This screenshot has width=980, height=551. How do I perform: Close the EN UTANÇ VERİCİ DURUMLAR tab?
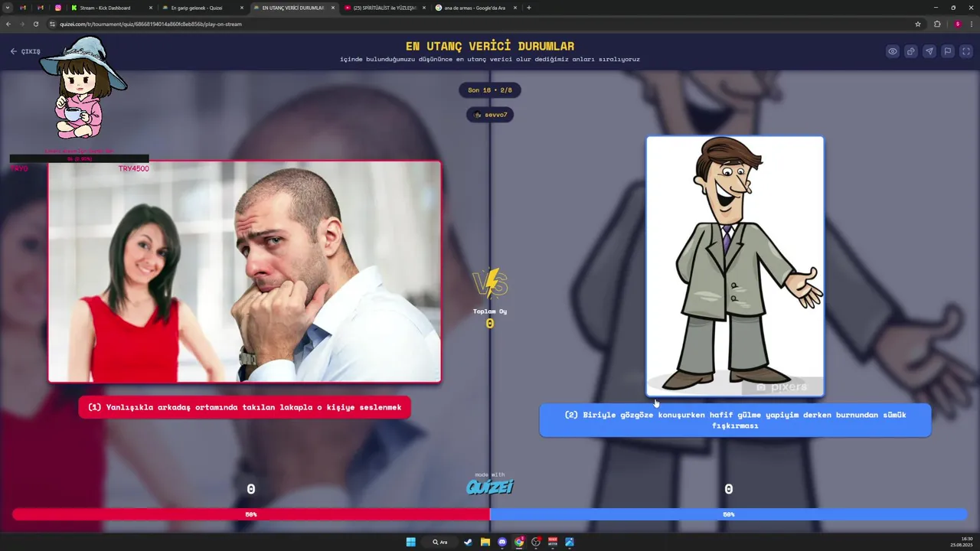click(x=333, y=8)
